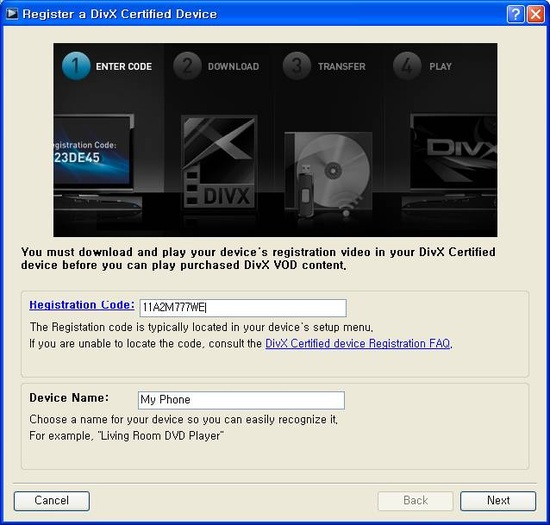Click the Cancel button
The width and height of the screenshot is (550, 525).
pos(52,500)
